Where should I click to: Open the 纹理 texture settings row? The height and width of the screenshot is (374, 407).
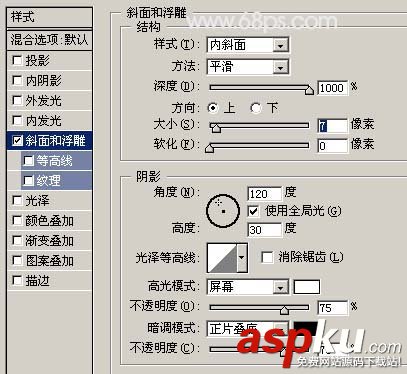pos(56,181)
